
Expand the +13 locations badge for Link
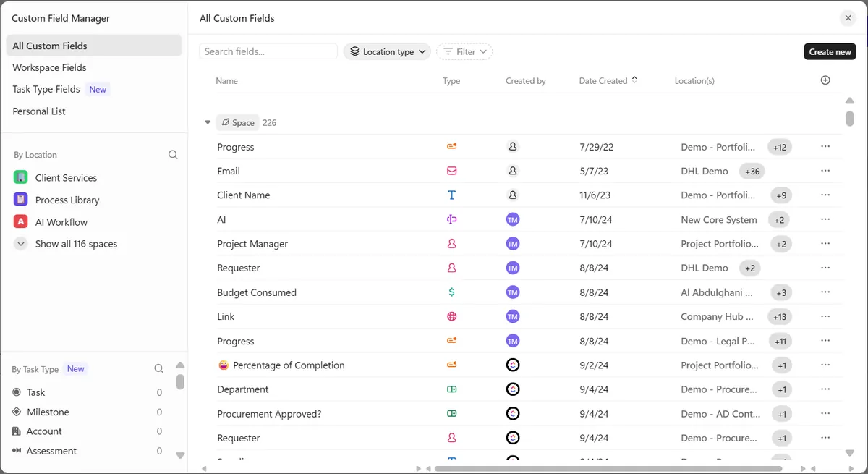pyautogui.click(x=780, y=317)
